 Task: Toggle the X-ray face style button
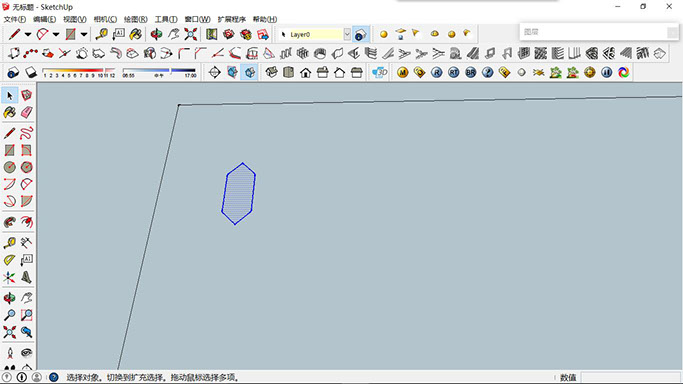click(232, 72)
